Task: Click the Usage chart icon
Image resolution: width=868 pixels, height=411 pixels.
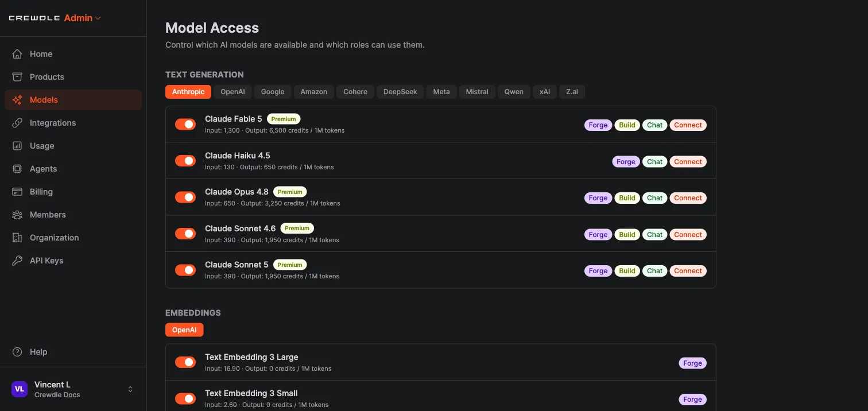Action: coord(18,146)
